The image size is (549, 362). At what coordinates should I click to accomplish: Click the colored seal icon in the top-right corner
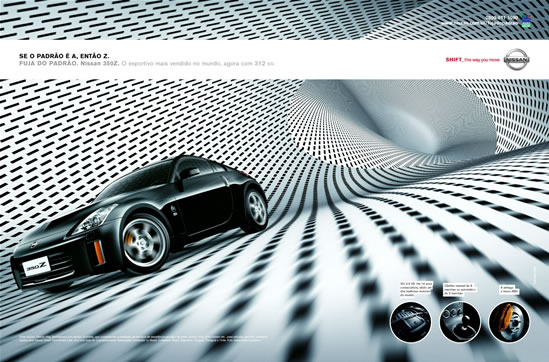525,21
